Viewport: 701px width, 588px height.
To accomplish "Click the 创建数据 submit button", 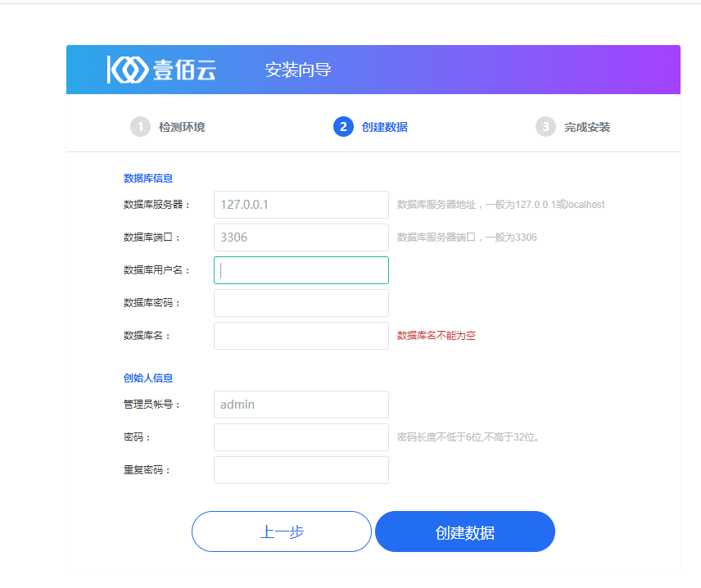I will [465, 531].
